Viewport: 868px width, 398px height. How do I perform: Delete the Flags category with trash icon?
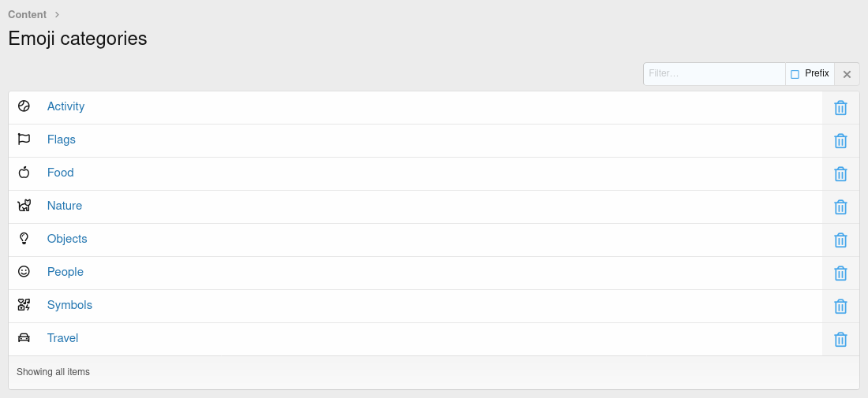[x=840, y=141]
